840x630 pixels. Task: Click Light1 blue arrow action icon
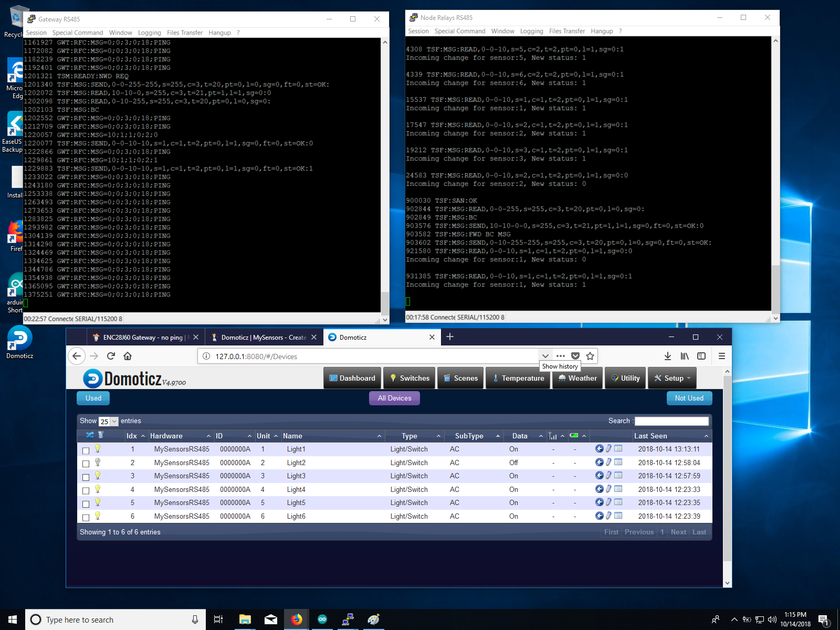coord(599,449)
